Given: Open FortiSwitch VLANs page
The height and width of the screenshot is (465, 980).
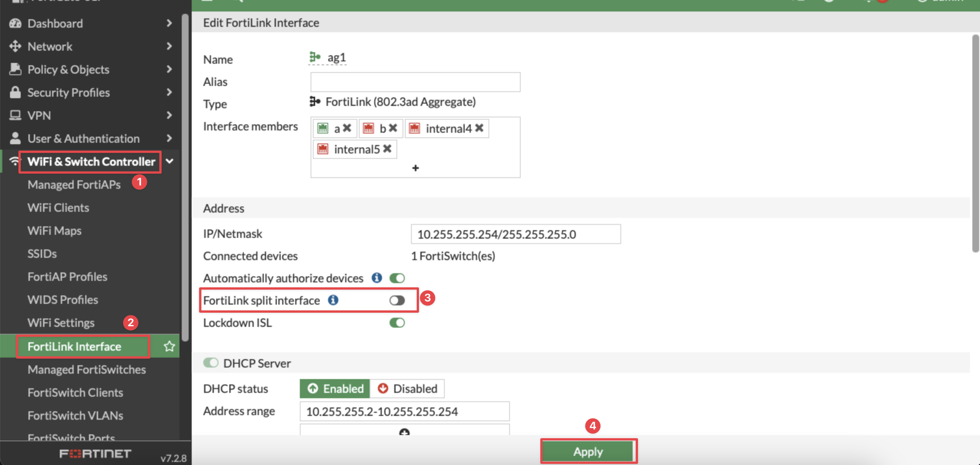Looking at the screenshot, I should click(x=75, y=416).
